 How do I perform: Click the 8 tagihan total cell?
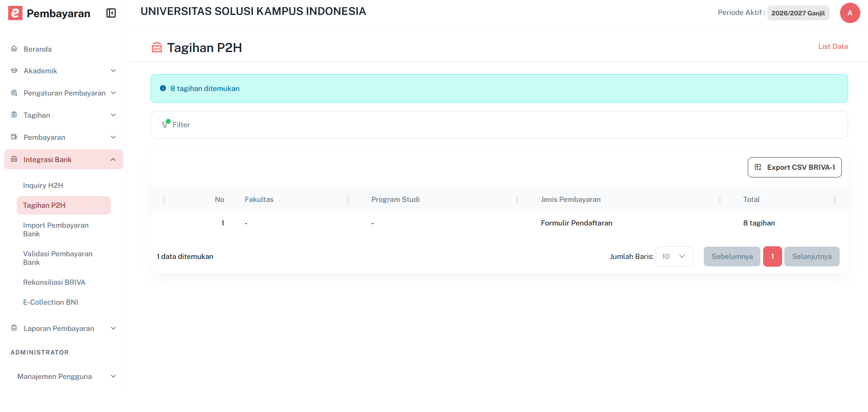point(759,223)
